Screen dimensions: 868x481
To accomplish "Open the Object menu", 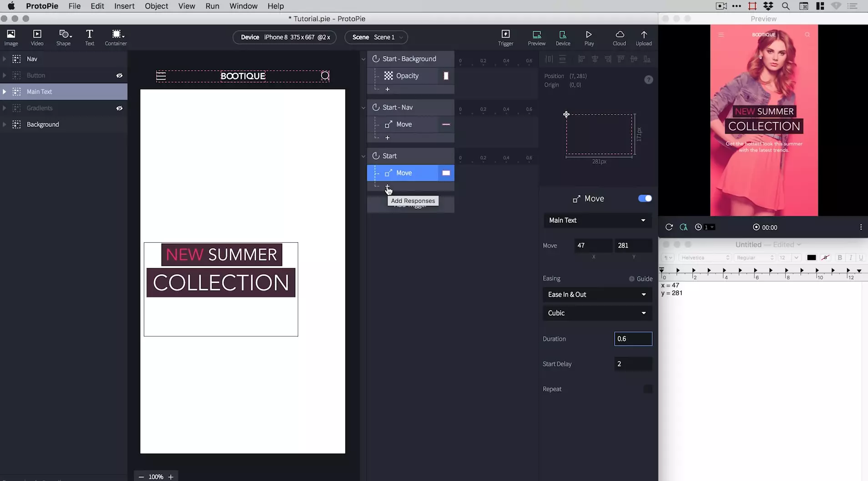I will (x=156, y=6).
